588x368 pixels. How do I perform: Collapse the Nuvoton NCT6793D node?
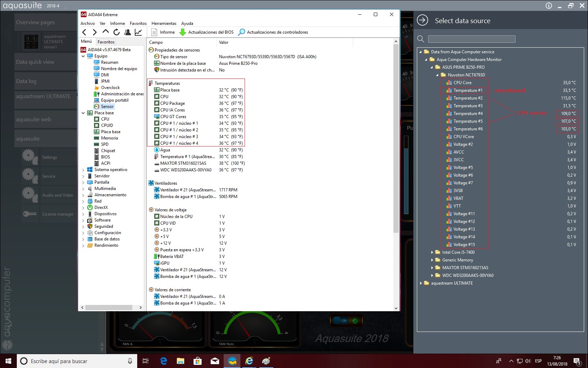click(x=437, y=75)
